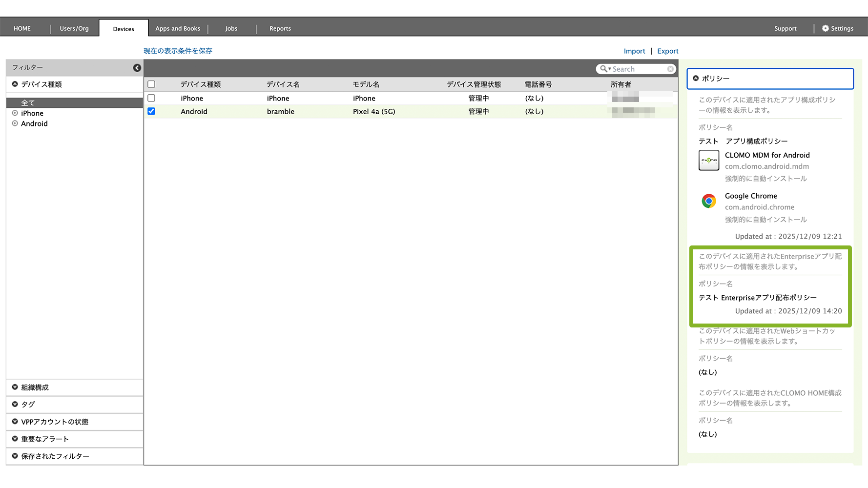Click the search magnifier icon

[604, 69]
